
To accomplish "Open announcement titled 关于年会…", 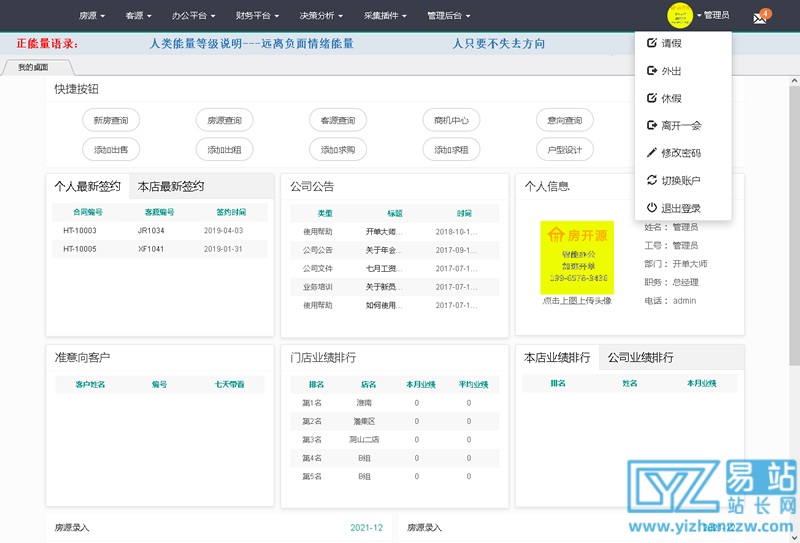I will (384, 250).
